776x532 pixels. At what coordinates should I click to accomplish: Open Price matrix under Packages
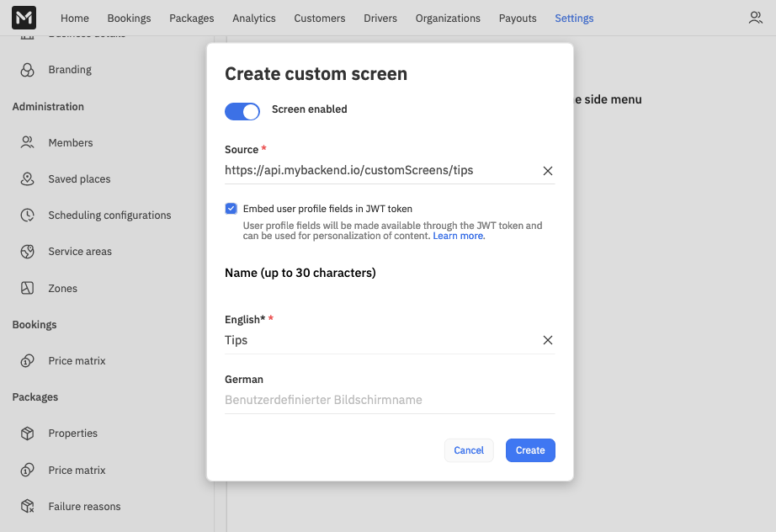pyautogui.click(x=77, y=471)
